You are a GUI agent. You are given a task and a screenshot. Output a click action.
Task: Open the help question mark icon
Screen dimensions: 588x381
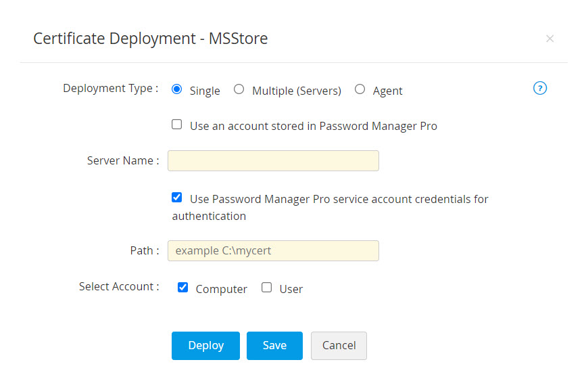click(540, 88)
